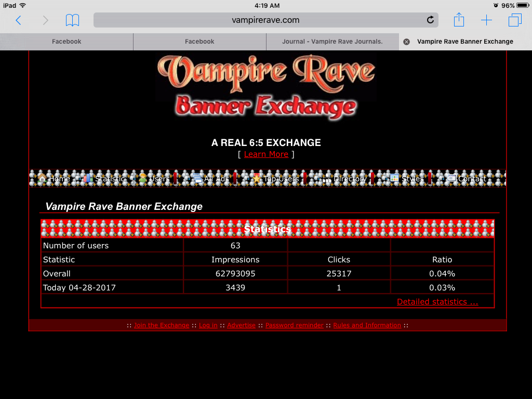The image size is (532, 399).
Task: Open the All Ads navigation item
Action: [211, 179]
